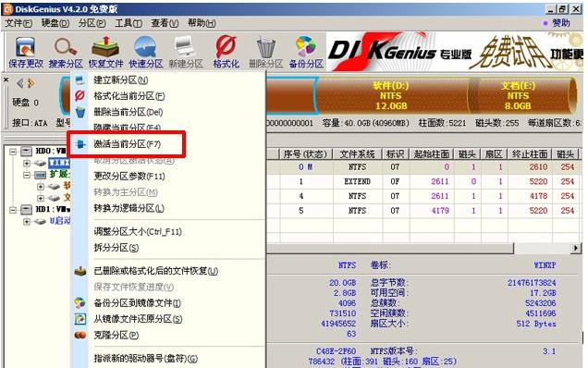This screenshot has width=588, height=368.
Task: Click the 保存更改 save changes toolbar icon
Action: (26, 52)
